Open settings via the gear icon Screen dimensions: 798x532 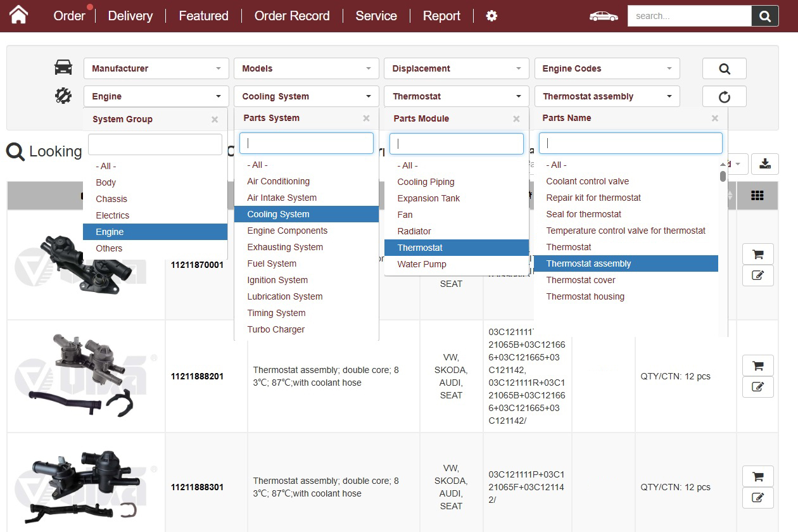491,15
